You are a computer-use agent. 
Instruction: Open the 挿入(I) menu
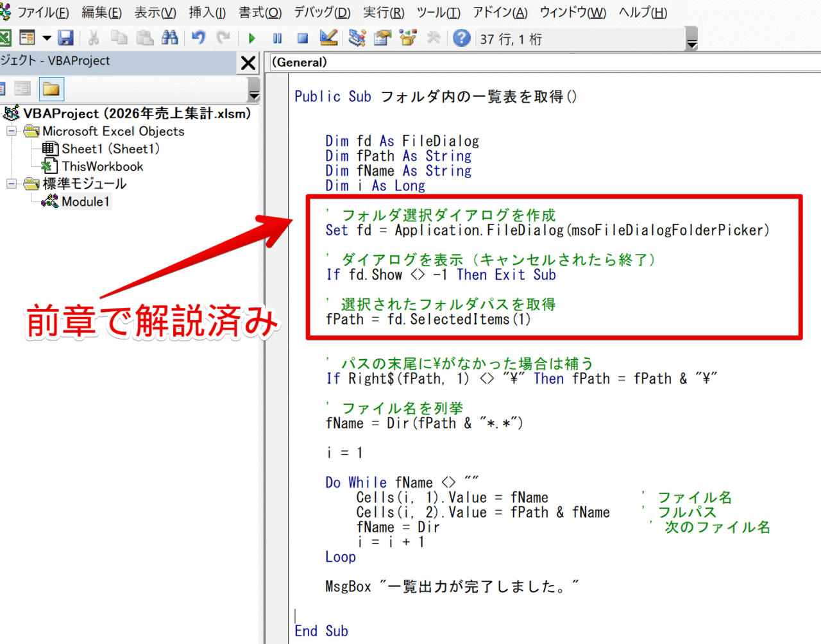click(207, 12)
